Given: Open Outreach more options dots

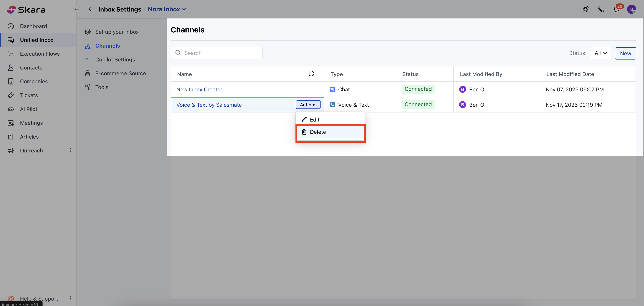Looking at the screenshot, I should pos(70,150).
